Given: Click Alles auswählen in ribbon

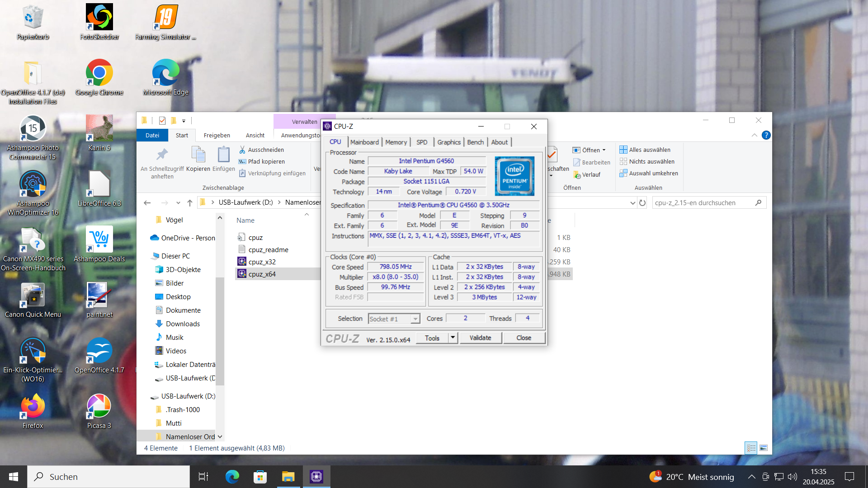Looking at the screenshot, I should pyautogui.click(x=649, y=150).
